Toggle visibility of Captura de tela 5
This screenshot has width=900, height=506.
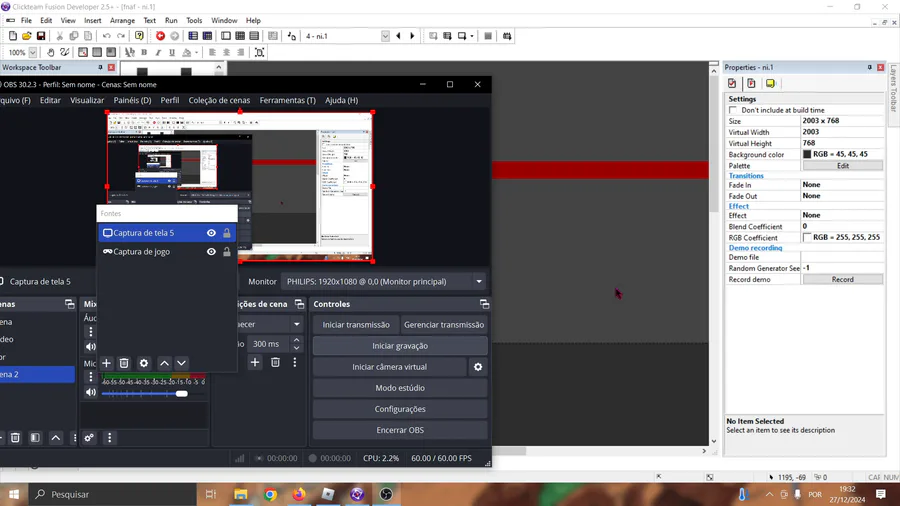click(211, 233)
